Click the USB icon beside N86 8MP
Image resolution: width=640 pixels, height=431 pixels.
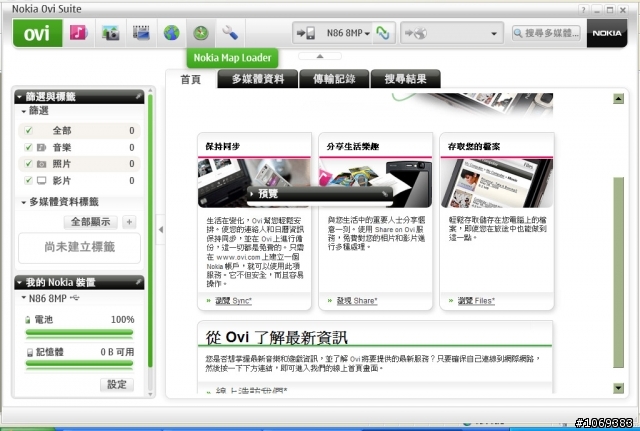pyautogui.click(x=75, y=298)
